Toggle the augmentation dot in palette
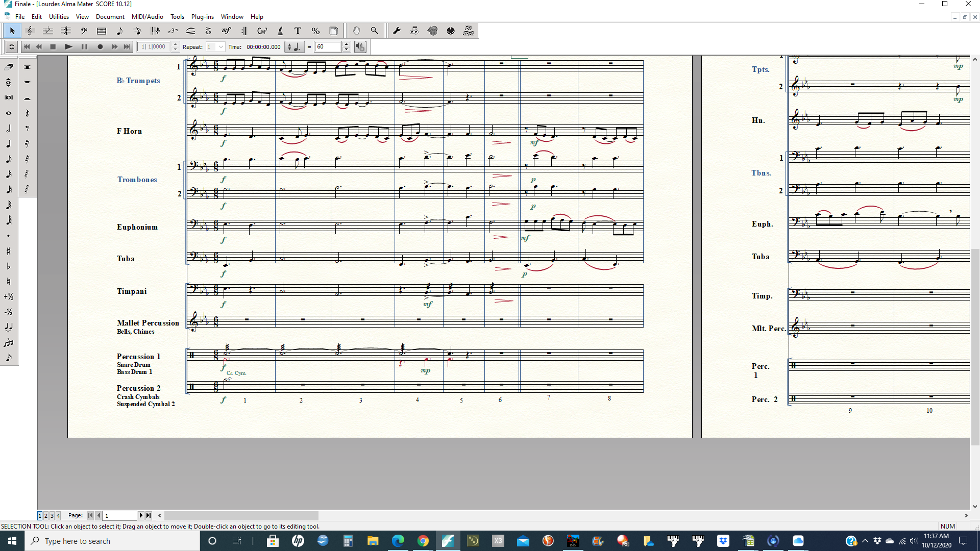Screen dimensions: 980x551 [x=9, y=236]
